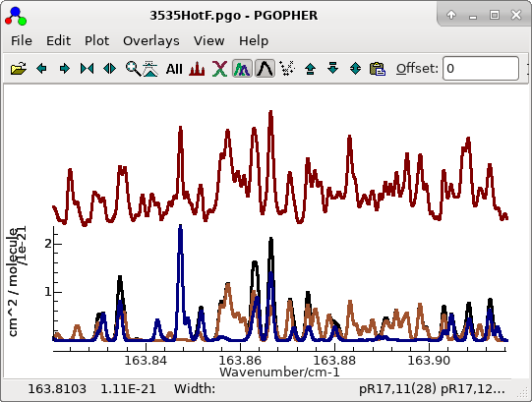Click the clipboard paste icon
Image resolution: width=532 pixels, height=402 pixels.
click(x=378, y=69)
